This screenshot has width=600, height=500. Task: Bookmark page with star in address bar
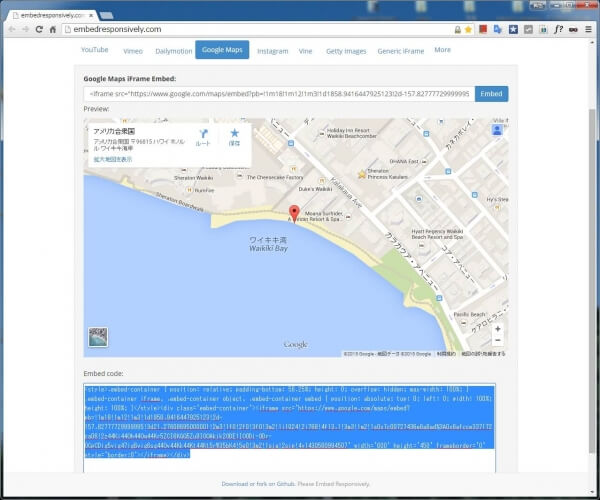point(467,30)
